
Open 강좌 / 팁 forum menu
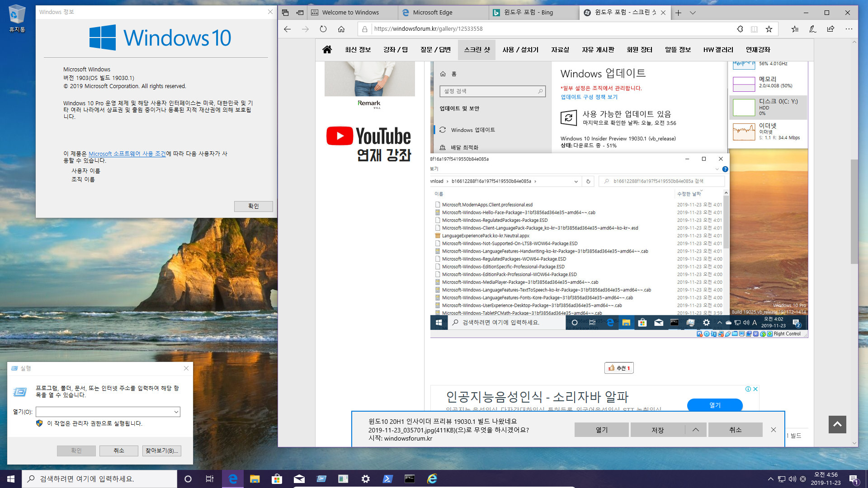(396, 50)
